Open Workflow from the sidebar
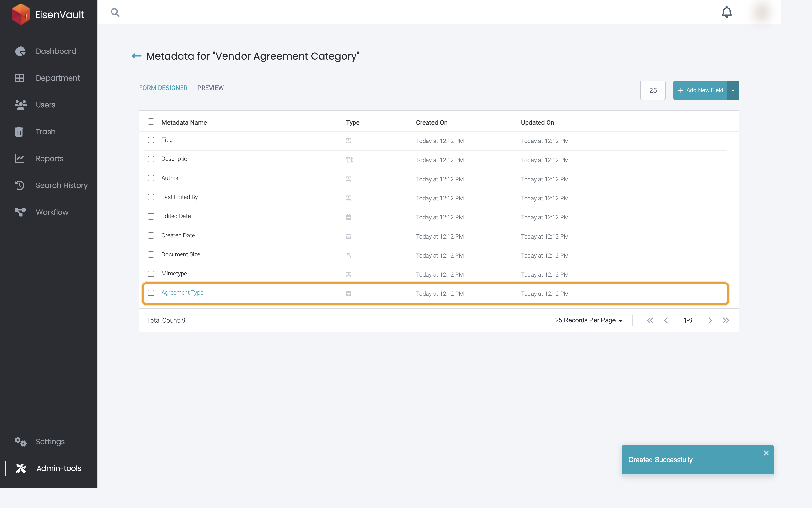The width and height of the screenshot is (812, 508). (x=52, y=212)
